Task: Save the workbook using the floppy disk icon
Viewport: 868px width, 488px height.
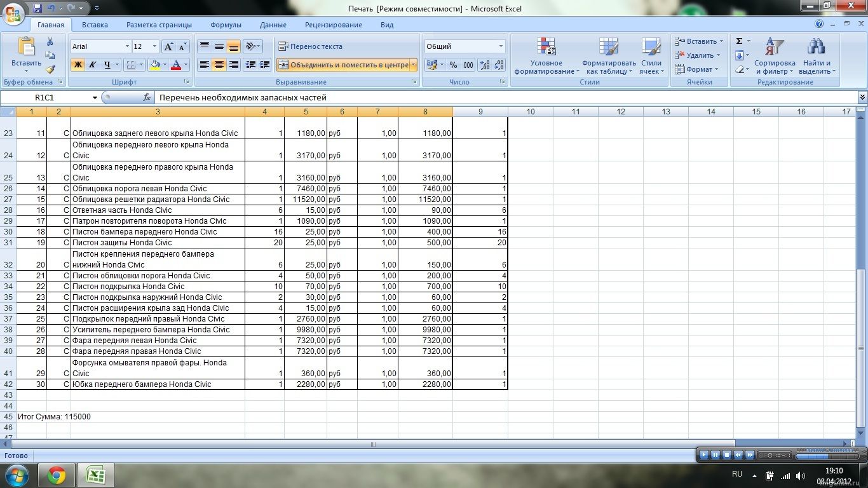Action: tap(37, 8)
